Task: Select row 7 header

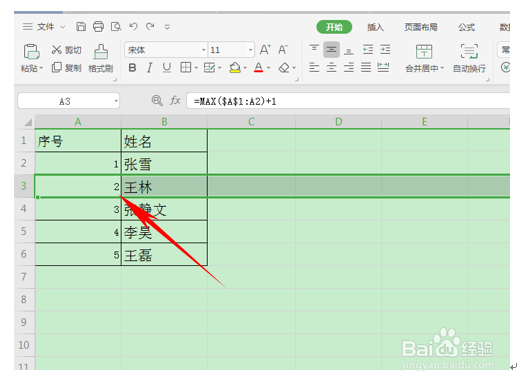Action: tap(24, 277)
